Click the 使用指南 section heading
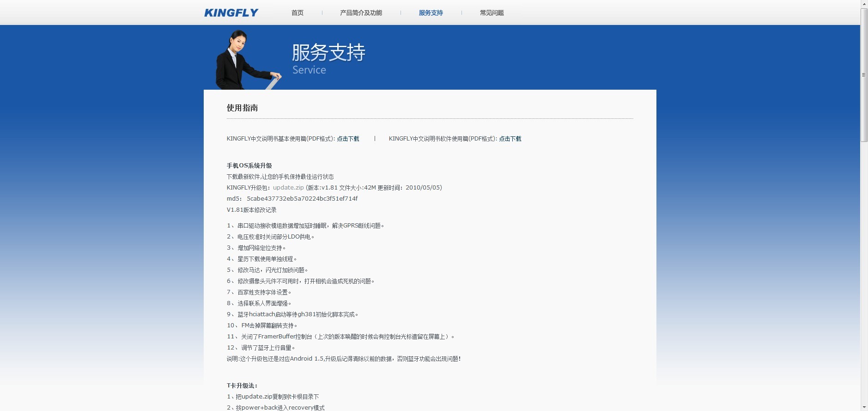The image size is (868, 411). pos(242,108)
